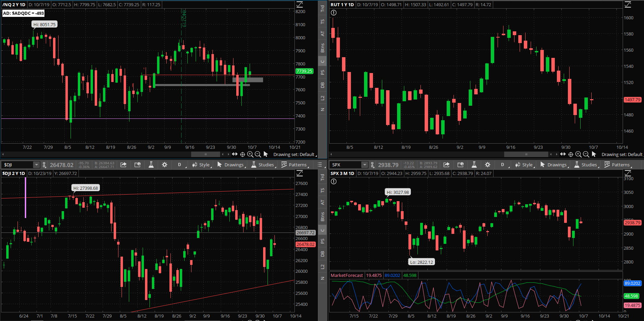Click the price scale mode icon above the /NQ chart

[x=300, y=4]
